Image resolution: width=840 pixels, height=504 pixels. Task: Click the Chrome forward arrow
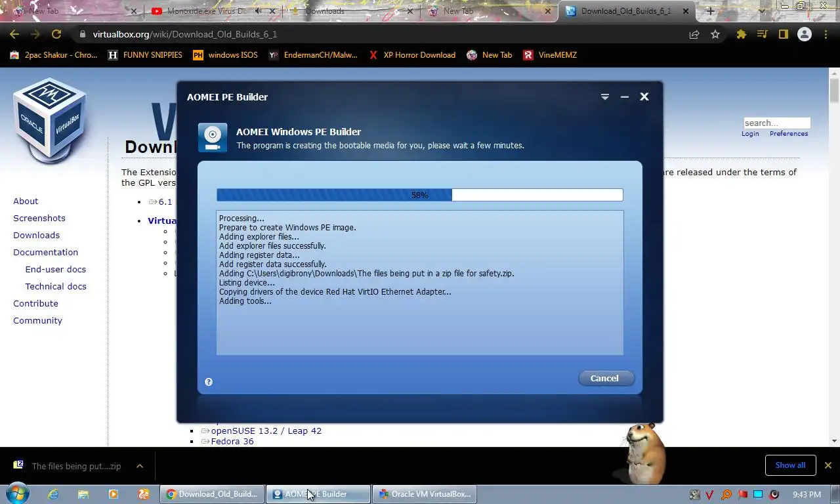pos(35,34)
